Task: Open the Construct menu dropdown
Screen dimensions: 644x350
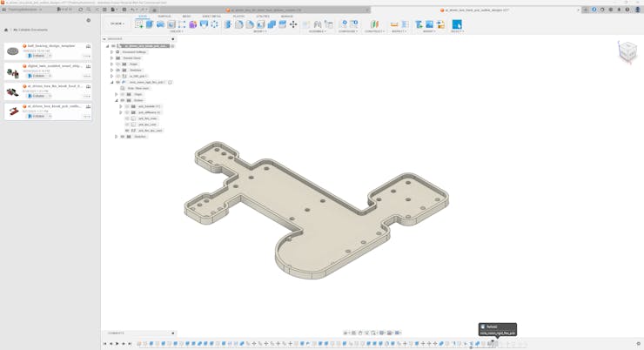Action: (374, 31)
